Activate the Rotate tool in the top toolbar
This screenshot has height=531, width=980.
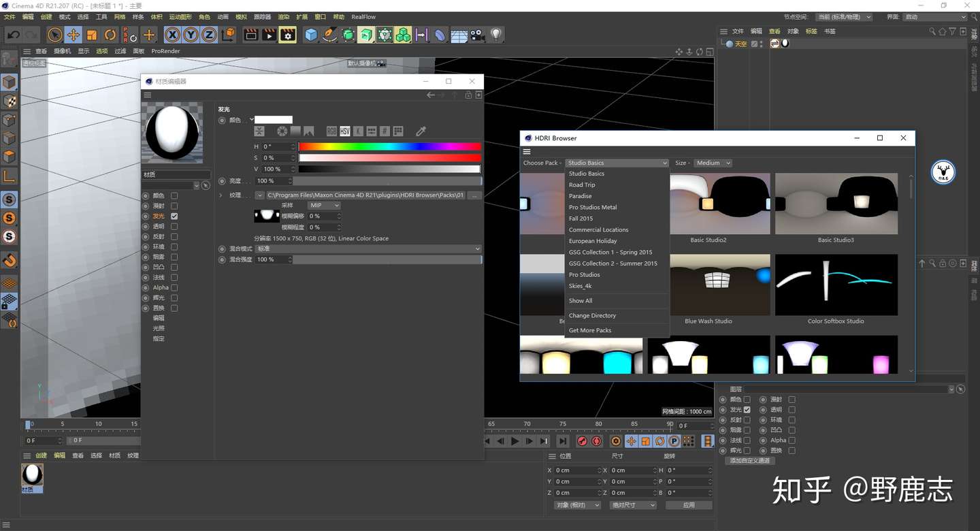110,35
